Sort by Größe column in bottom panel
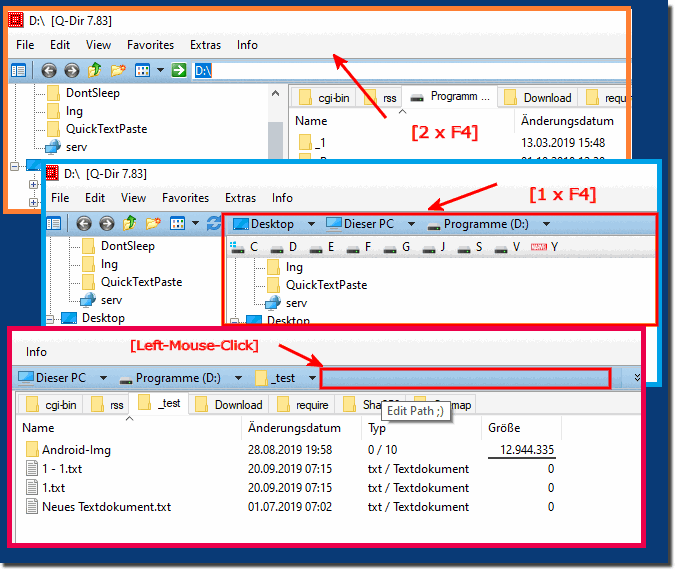 [521, 428]
